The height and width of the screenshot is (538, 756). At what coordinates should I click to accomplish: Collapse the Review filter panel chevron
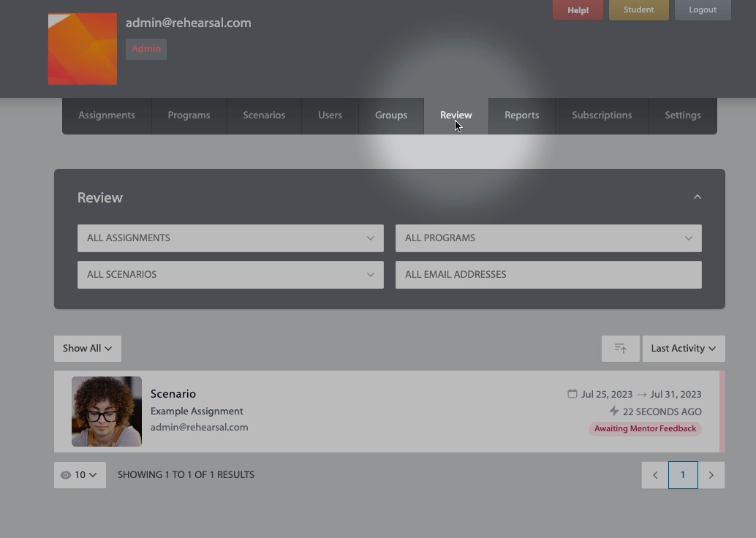coord(697,197)
